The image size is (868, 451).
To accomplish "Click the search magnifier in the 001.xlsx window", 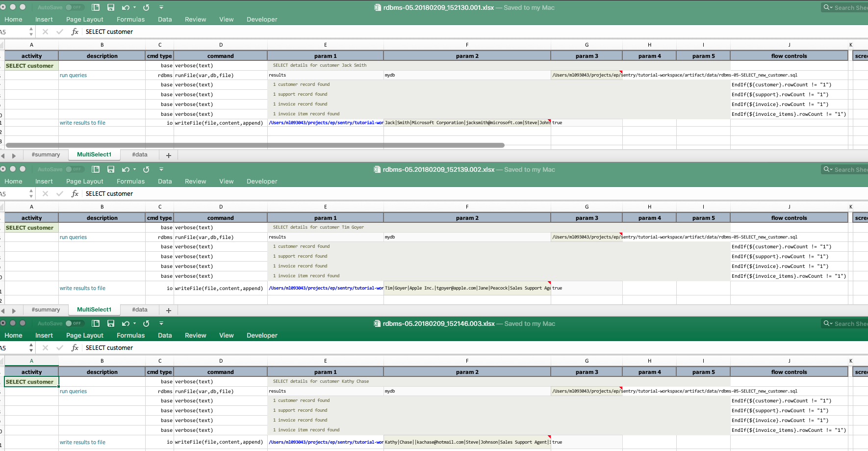I will tap(827, 7).
